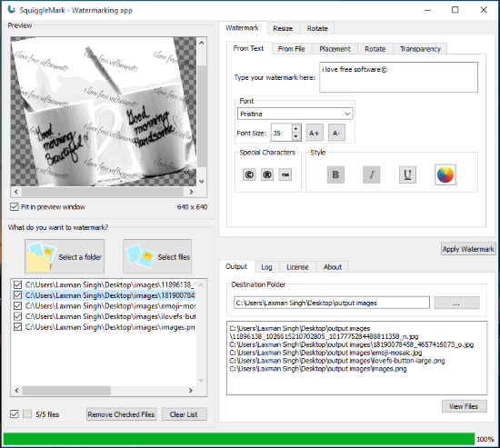
Task: Increase font size with up spinner arrow
Action: (x=296, y=128)
